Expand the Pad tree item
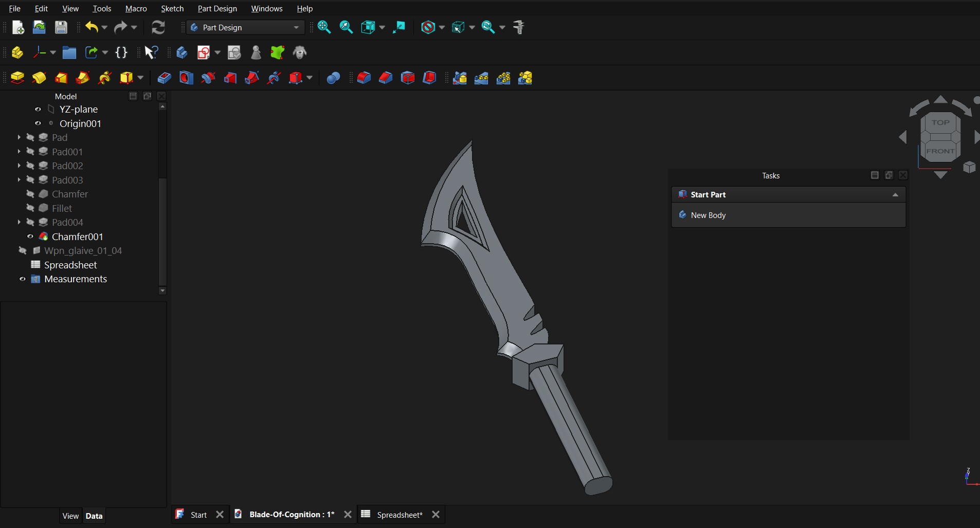This screenshot has height=528, width=980. point(19,138)
